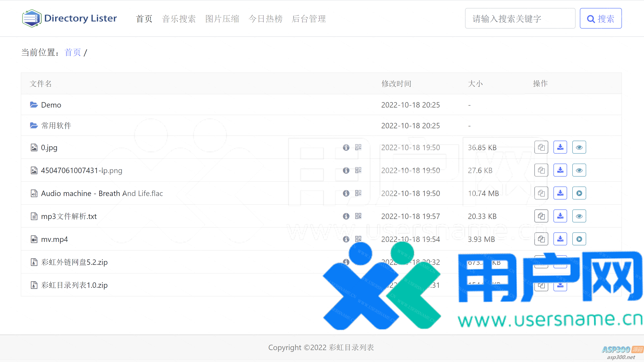Open mp3文件解析.txt

[x=69, y=216]
